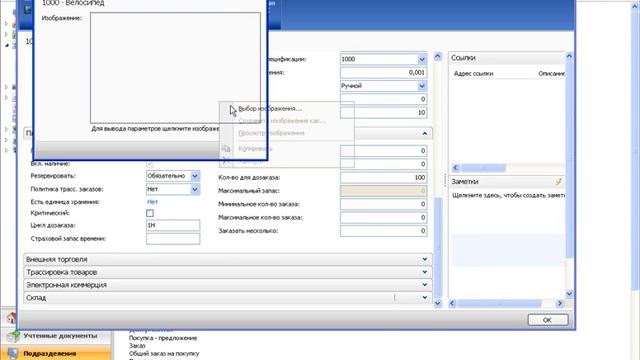Image resolution: width=640 pixels, height=360 pixels.
Task: Click the pencil icon in the Заметки header
Action: click(558, 182)
